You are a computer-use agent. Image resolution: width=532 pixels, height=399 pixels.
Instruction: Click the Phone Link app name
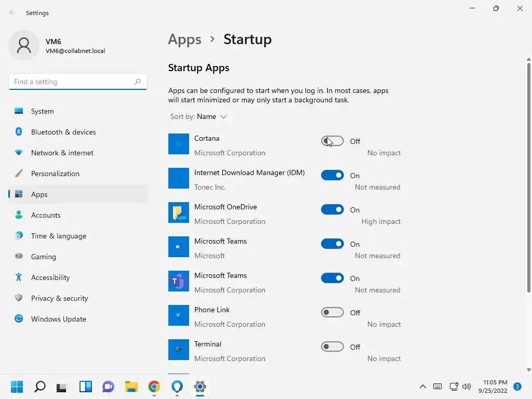click(212, 310)
